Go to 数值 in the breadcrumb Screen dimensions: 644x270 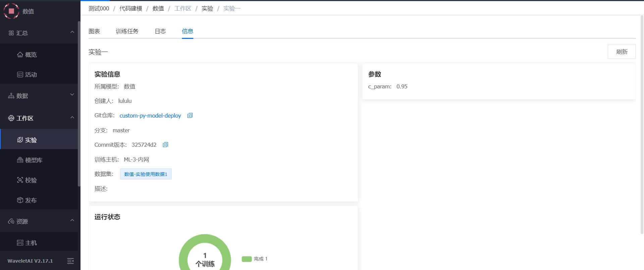[158, 8]
